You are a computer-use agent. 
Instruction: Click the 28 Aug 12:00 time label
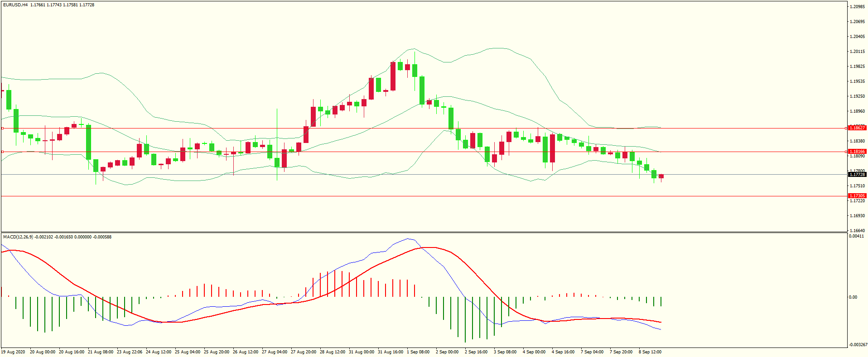click(333, 352)
